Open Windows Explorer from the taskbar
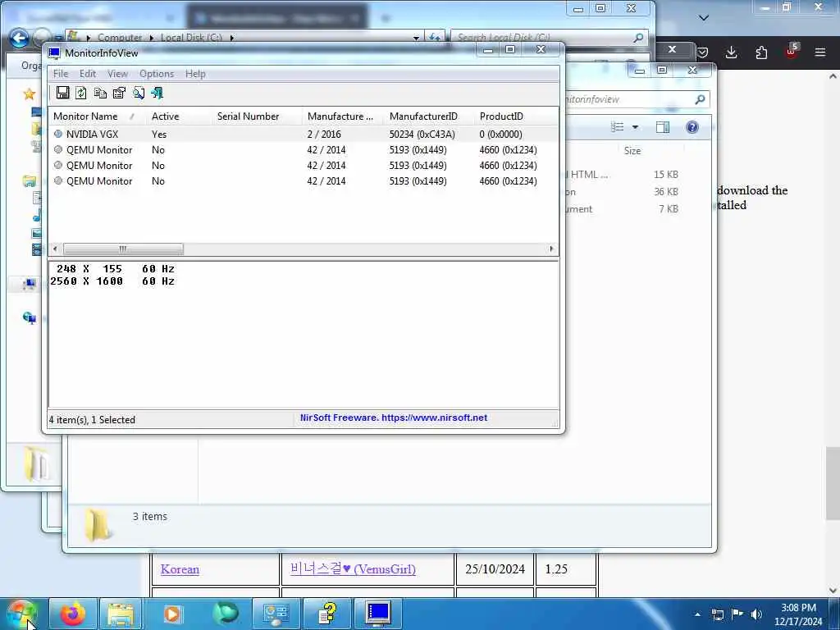 click(121, 614)
